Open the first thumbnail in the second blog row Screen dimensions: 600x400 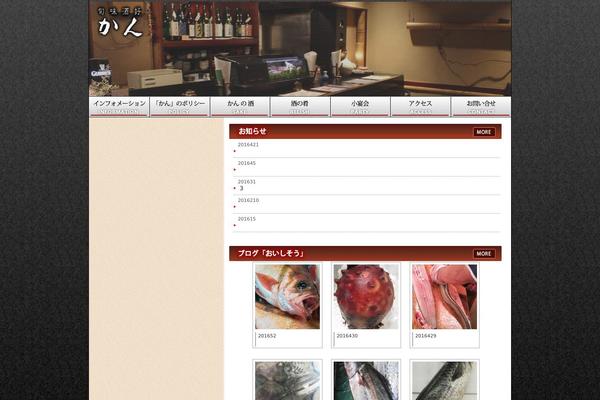point(287,380)
